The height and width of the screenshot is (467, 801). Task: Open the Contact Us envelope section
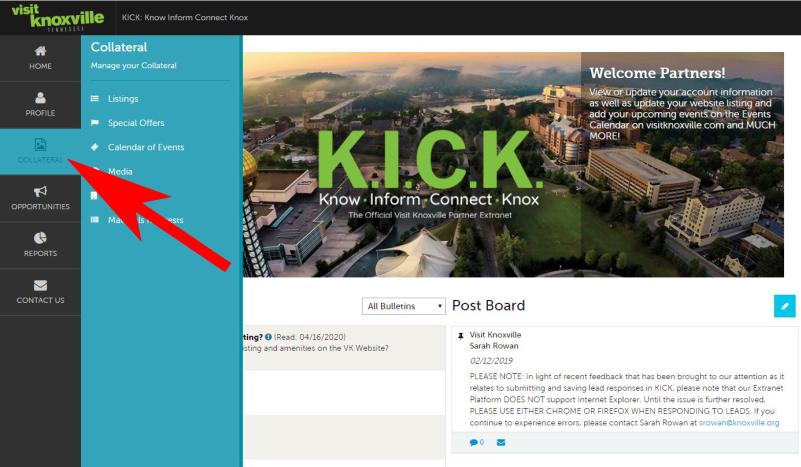click(40, 292)
